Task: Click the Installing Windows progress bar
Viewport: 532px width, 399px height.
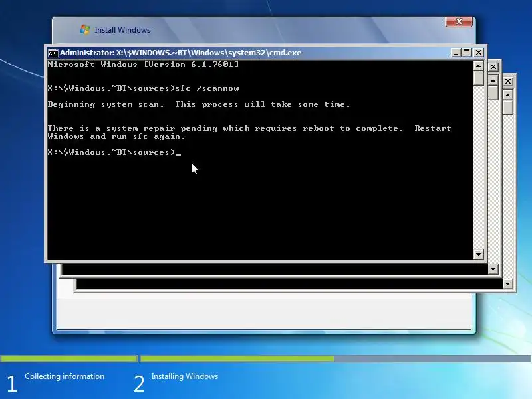Action: point(336,358)
